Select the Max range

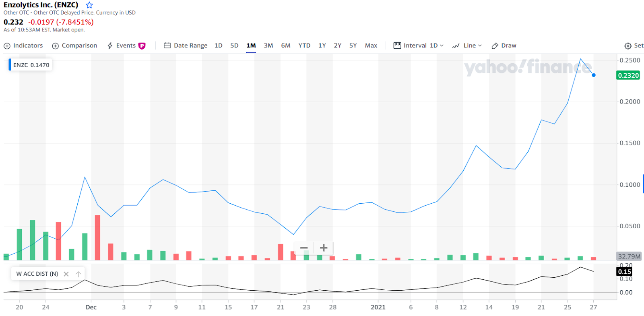[371, 45]
